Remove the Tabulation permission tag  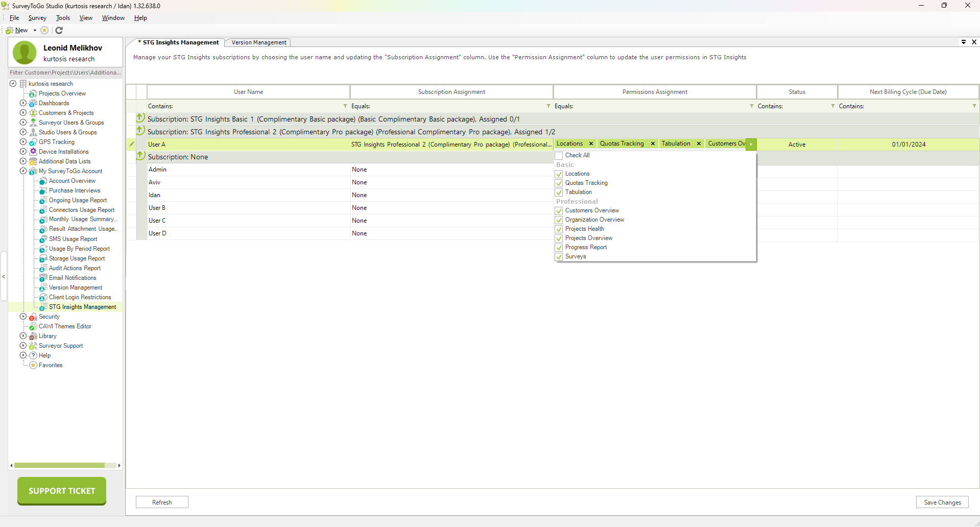click(699, 144)
